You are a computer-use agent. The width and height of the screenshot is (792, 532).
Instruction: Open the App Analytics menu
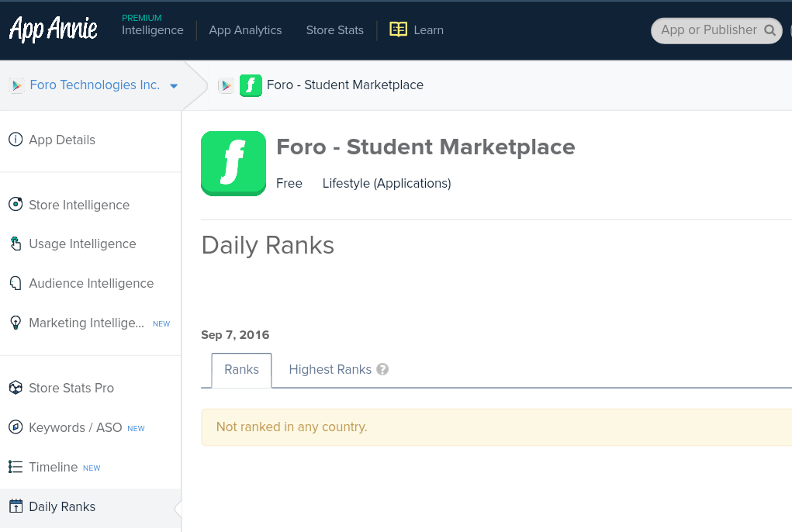(245, 30)
